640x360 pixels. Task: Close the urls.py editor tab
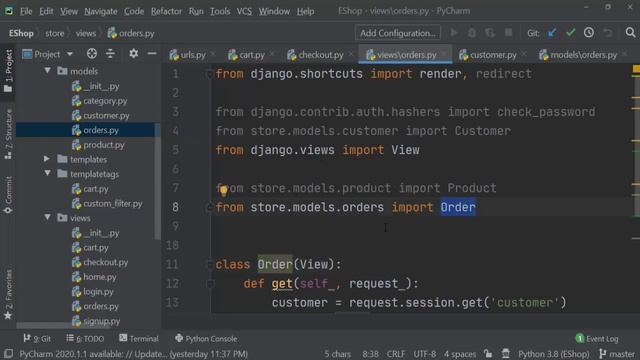[213, 54]
